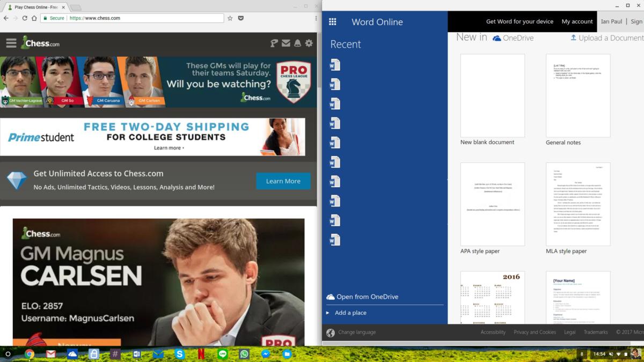644x362 pixels.
Task: Open Chess.com notifications bell
Action: coord(297,43)
